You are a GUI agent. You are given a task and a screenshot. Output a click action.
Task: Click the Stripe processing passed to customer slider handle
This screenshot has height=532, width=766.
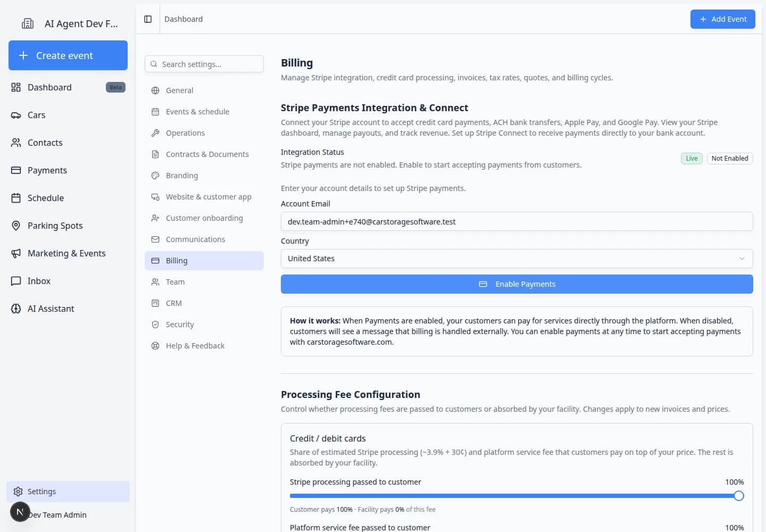[x=738, y=496]
